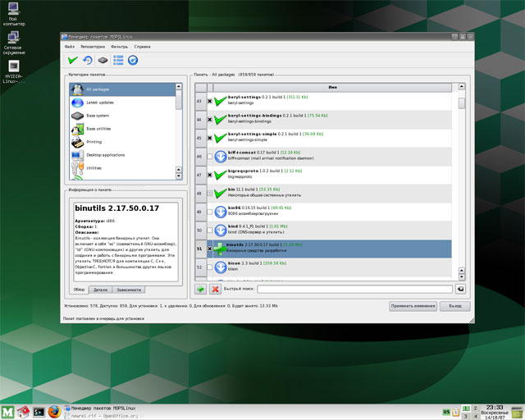This screenshot has height=420, width=525.
Task: Click the blue download icon of bison
Action: [221, 267]
